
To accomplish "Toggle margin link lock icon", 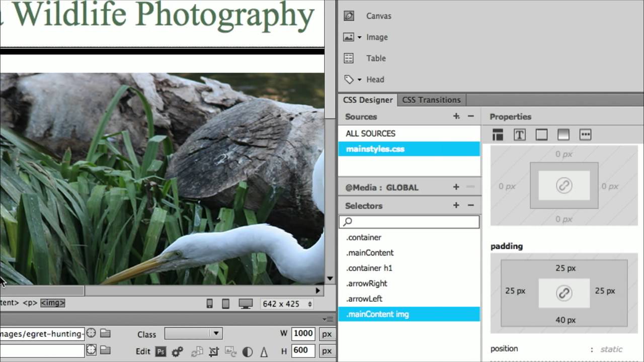I will coord(563,186).
